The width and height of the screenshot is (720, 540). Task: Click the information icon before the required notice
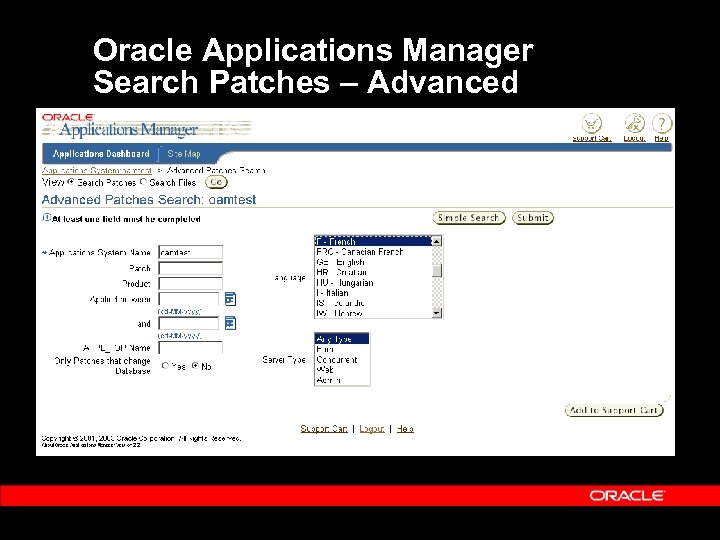(x=46, y=218)
